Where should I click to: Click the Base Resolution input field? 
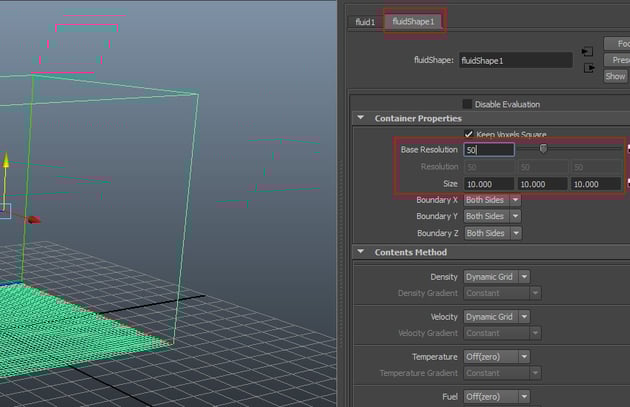pyautogui.click(x=488, y=150)
